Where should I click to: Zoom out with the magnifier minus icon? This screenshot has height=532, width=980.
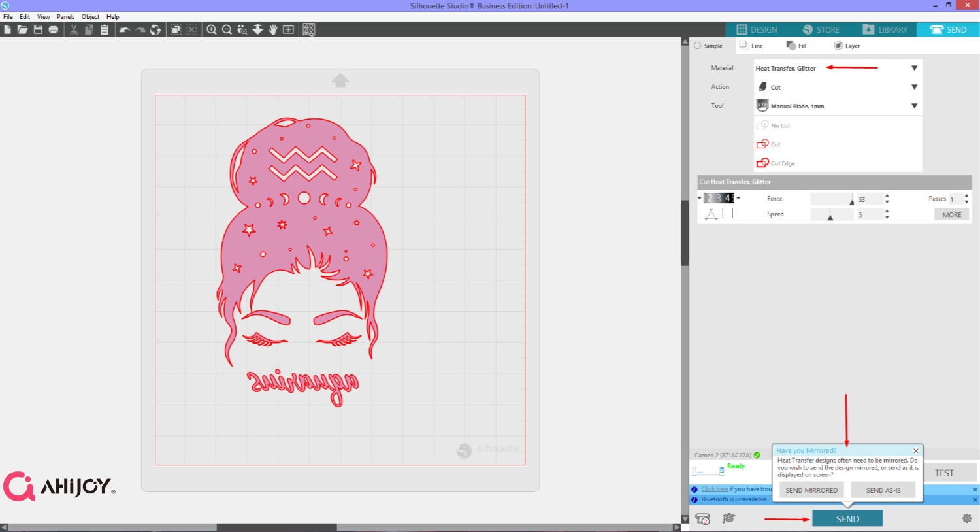point(227,30)
